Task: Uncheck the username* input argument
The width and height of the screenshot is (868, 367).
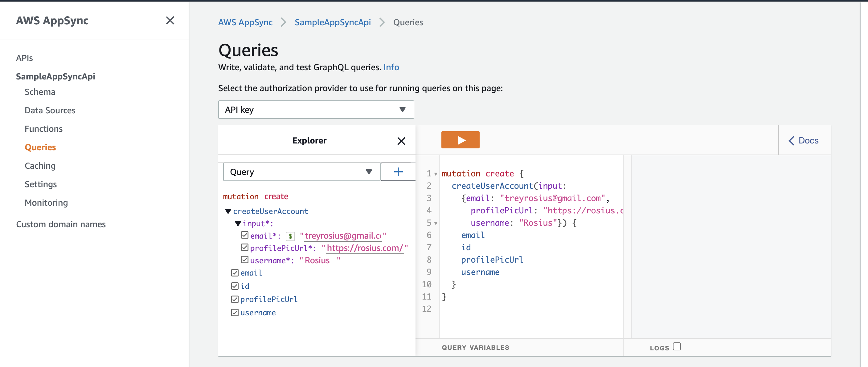Action: coord(245,260)
